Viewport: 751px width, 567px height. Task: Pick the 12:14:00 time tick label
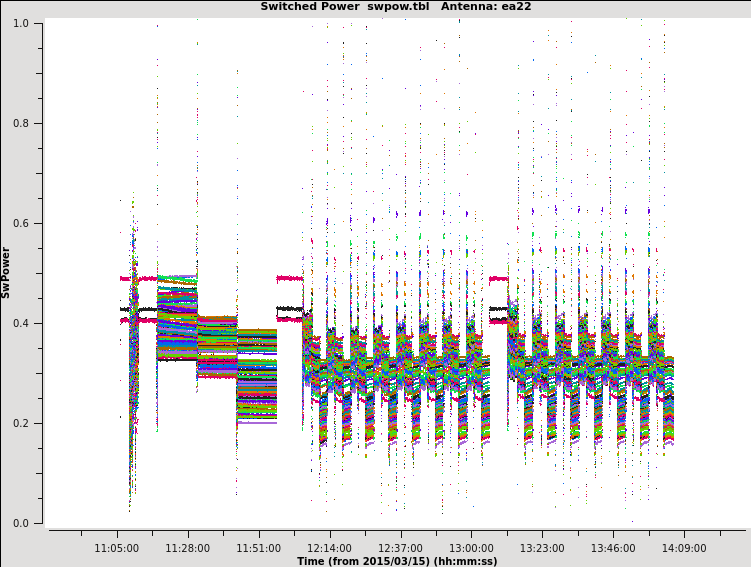coord(329,548)
